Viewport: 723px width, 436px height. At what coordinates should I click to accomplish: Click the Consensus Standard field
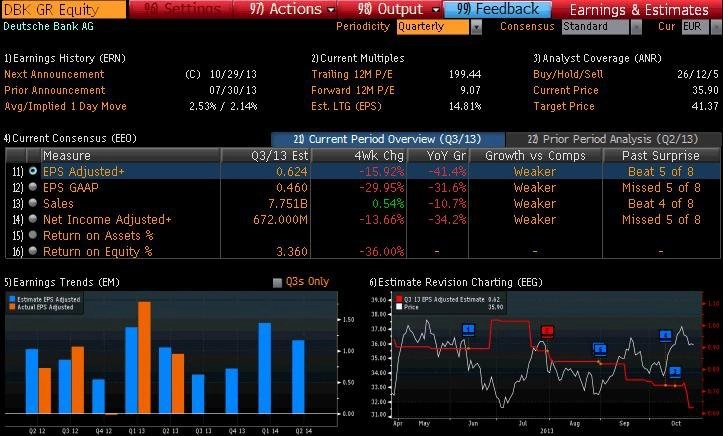point(595,27)
